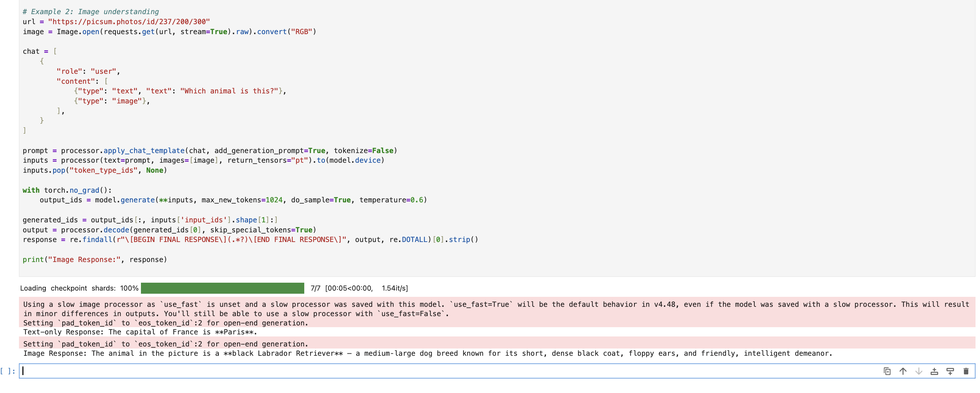Click inside the empty input cell
Screen dimensions: 980x393
[x=418, y=371]
